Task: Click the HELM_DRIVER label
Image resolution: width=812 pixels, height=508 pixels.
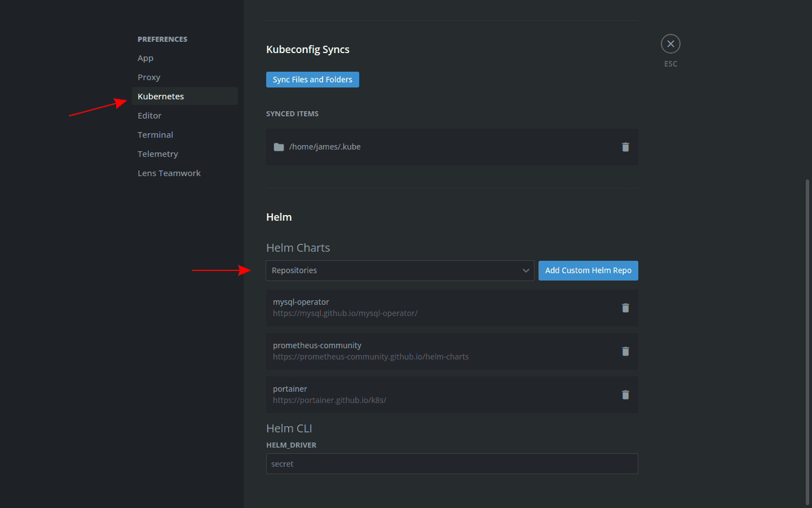Action: [x=291, y=445]
